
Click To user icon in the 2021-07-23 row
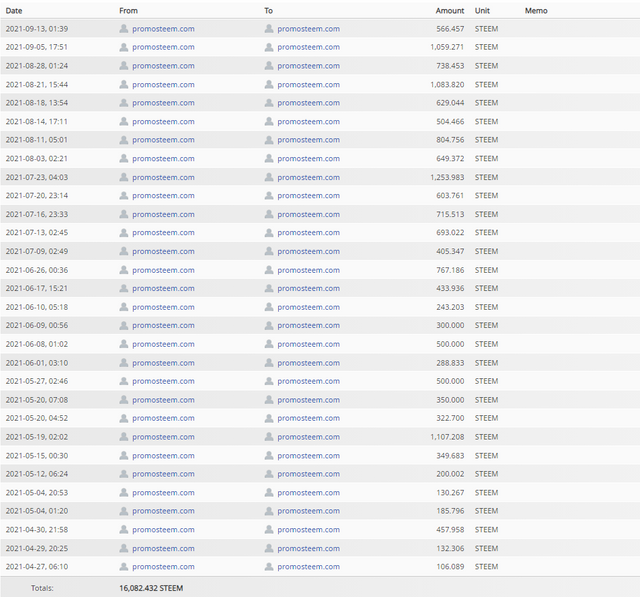(x=269, y=178)
